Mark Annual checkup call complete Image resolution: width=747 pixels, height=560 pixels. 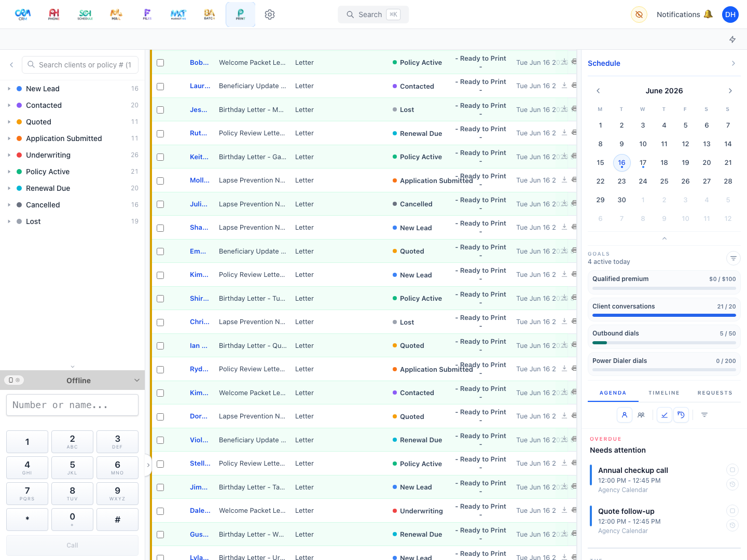732,470
